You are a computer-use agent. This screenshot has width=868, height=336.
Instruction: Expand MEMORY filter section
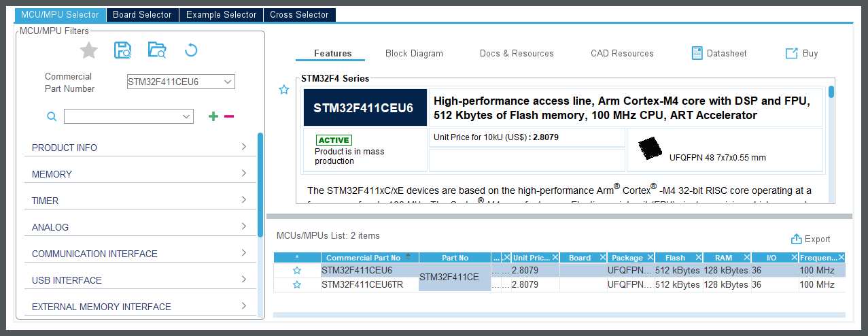141,174
